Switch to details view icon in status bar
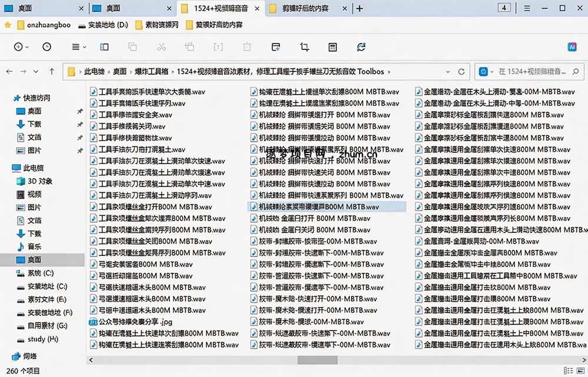588x377 pixels. [x=569, y=371]
